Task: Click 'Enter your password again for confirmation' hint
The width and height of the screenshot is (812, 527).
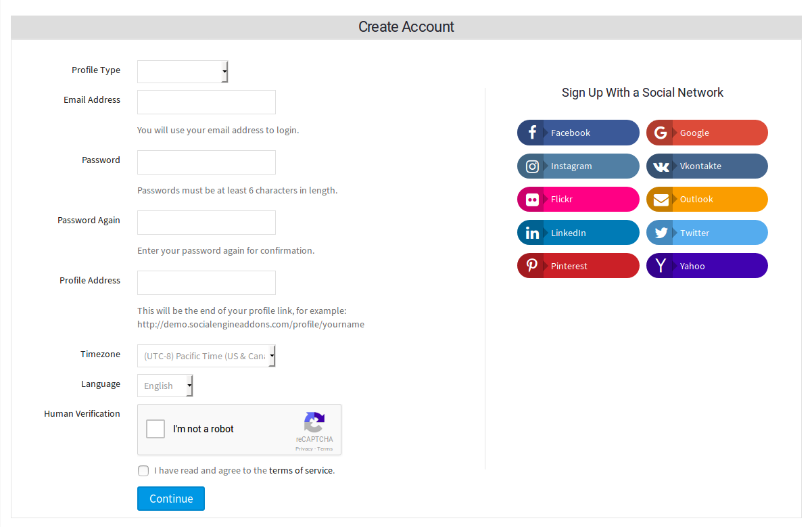Action: (226, 250)
